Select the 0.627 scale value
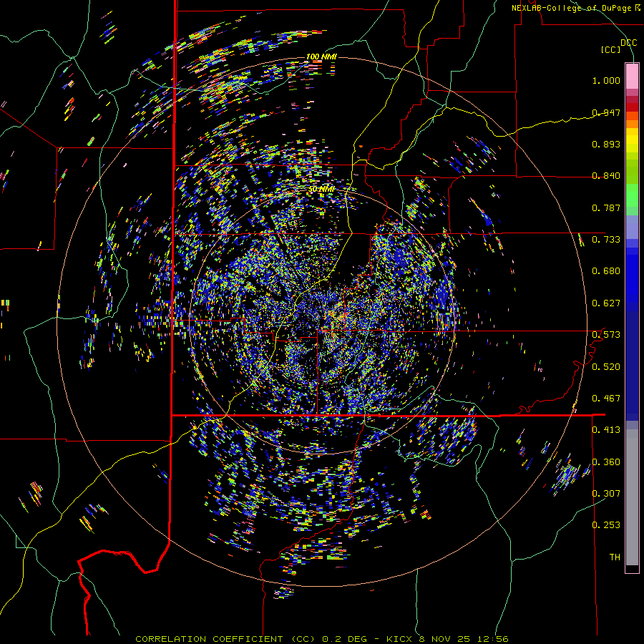This screenshot has height=644, width=644. coord(606,303)
